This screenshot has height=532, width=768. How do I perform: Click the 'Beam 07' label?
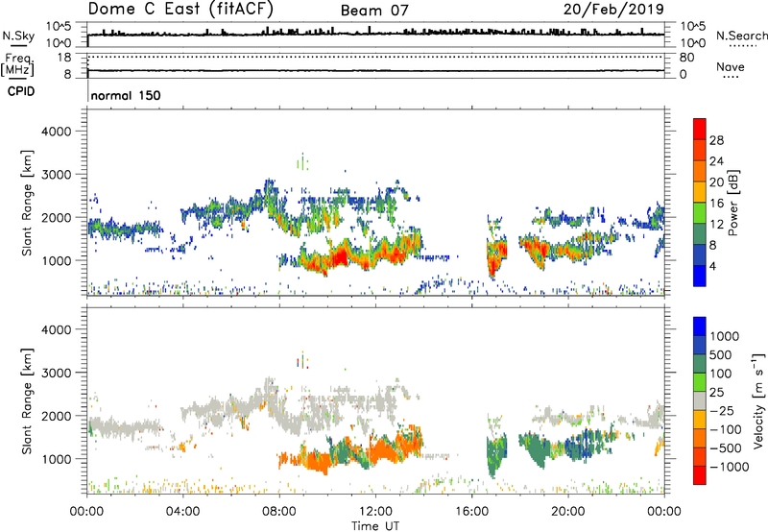(x=374, y=11)
